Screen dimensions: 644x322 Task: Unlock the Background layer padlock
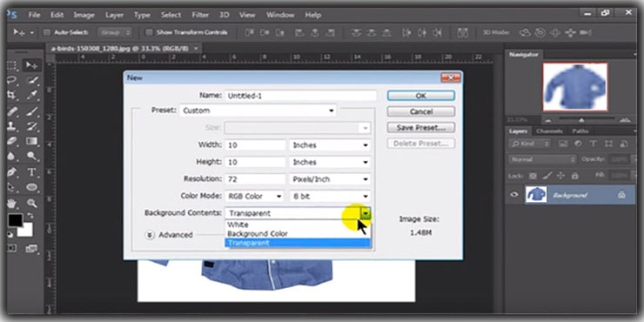pyautogui.click(x=621, y=195)
